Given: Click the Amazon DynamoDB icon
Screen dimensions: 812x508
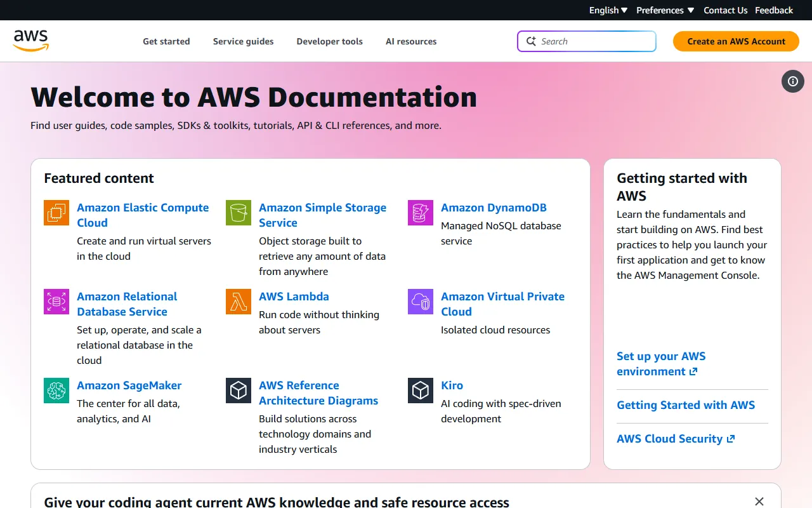Looking at the screenshot, I should coord(421,213).
